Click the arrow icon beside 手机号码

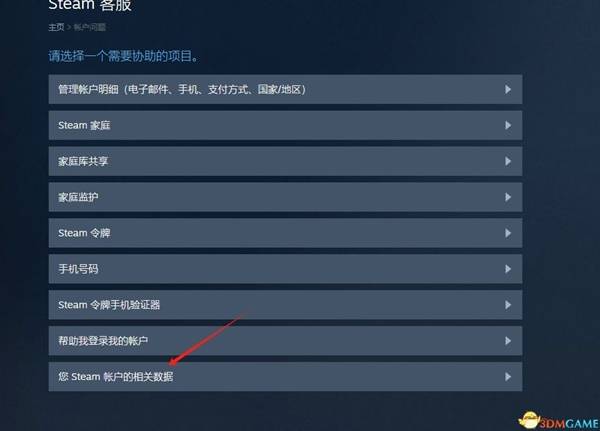(x=508, y=269)
